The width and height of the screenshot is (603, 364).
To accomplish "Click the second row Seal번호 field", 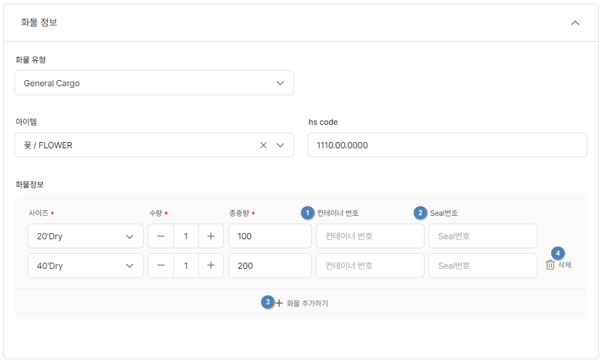I will (482, 266).
